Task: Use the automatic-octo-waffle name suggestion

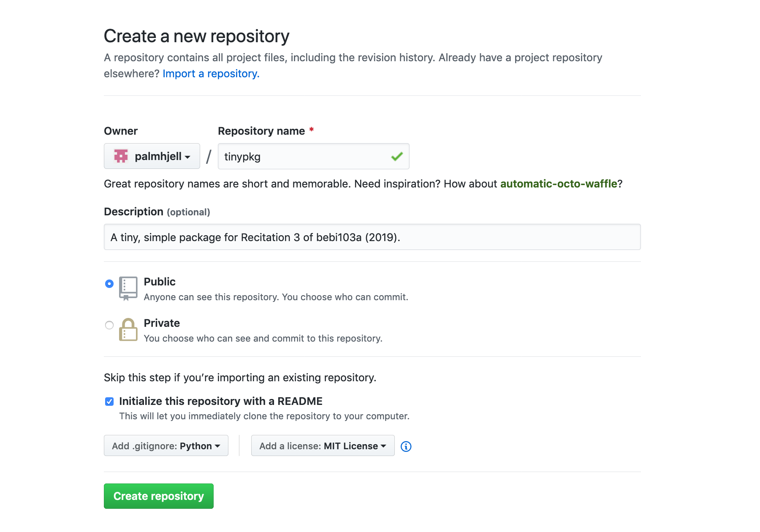Action: (x=559, y=184)
